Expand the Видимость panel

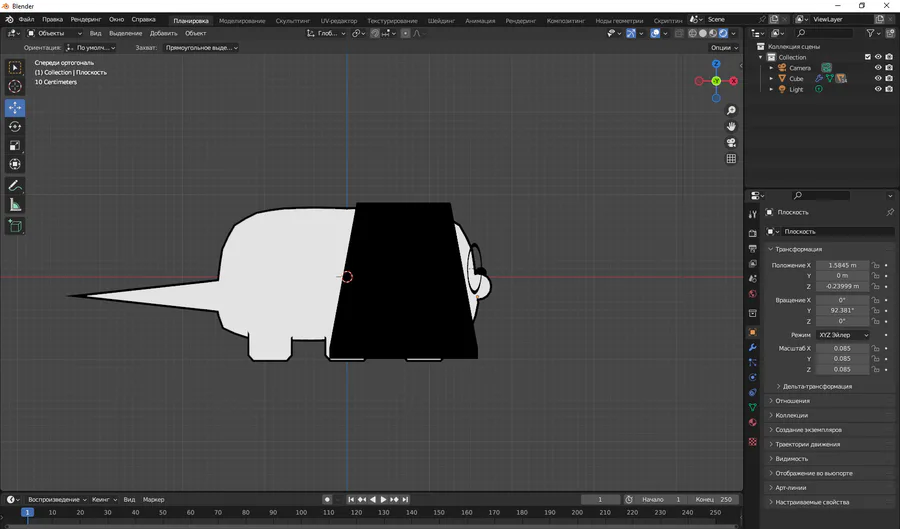(791, 458)
